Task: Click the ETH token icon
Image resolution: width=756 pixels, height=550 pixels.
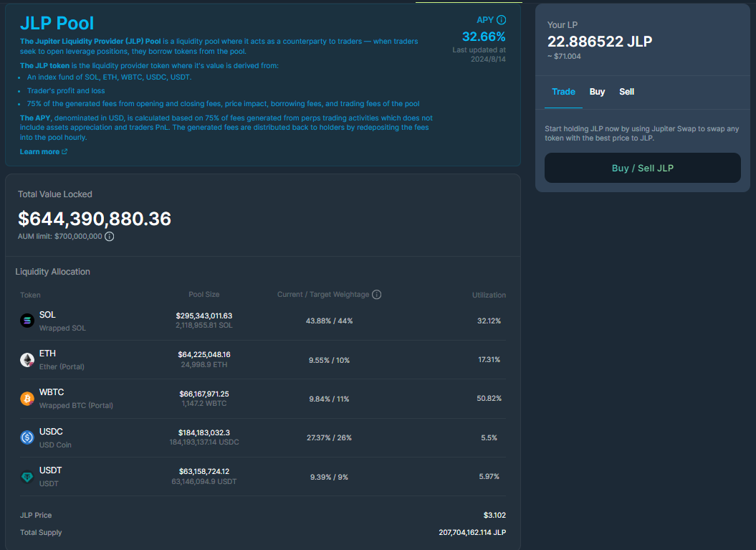Action: (27, 360)
